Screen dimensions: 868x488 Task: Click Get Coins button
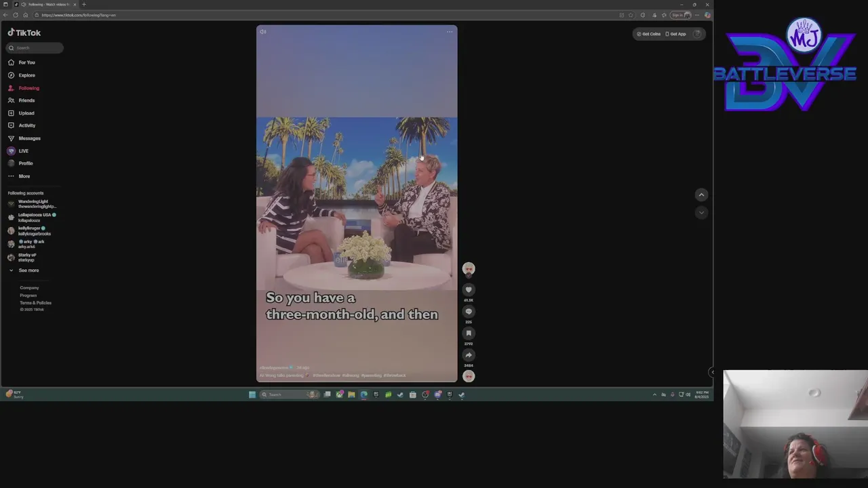point(648,34)
